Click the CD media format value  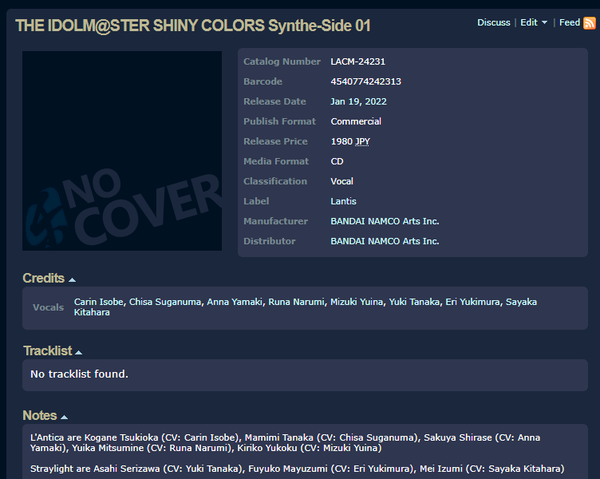337,161
